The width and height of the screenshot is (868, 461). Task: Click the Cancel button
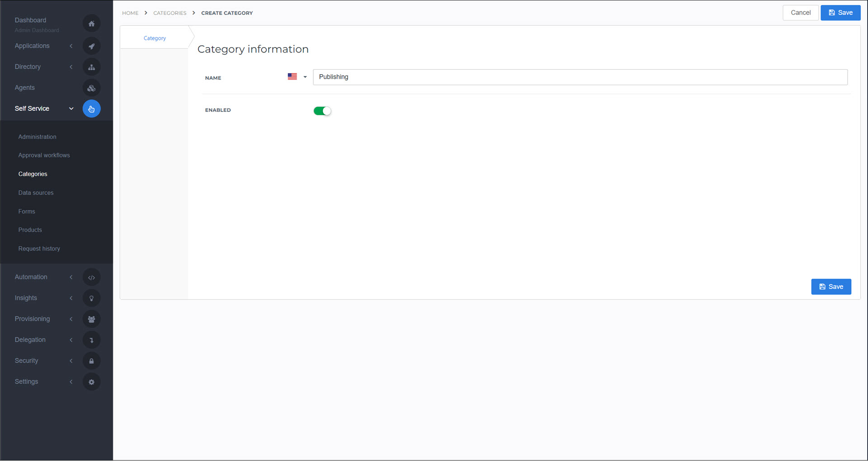point(800,13)
